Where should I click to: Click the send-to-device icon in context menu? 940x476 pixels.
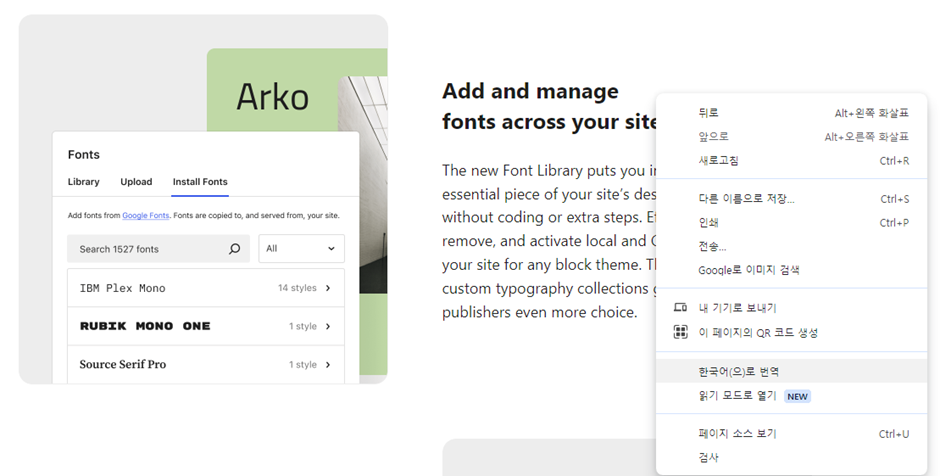click(x=680, y=308)
